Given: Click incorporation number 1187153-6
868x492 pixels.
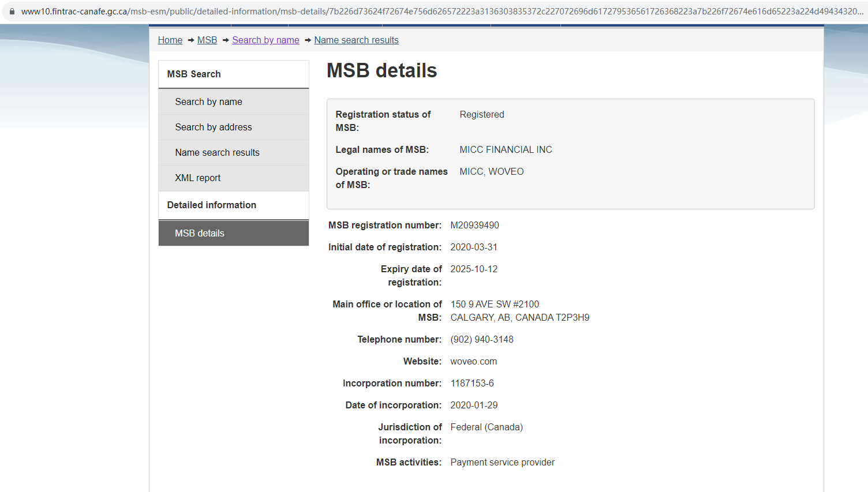Looking at the screenshot, I should (472, 383).
